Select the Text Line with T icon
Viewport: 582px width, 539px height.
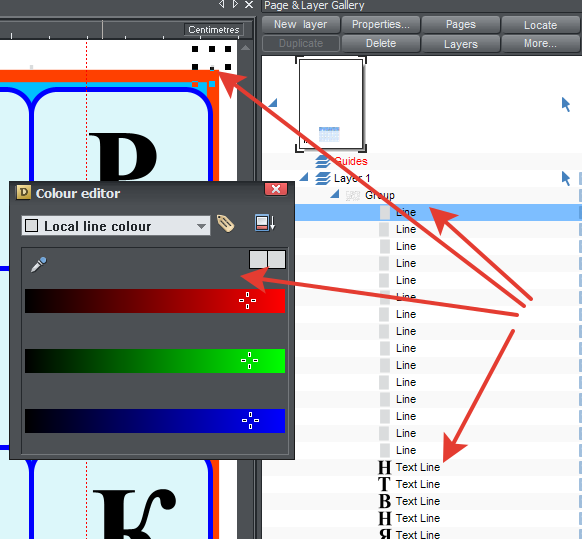pyautogui.click(x=418, y=484)
